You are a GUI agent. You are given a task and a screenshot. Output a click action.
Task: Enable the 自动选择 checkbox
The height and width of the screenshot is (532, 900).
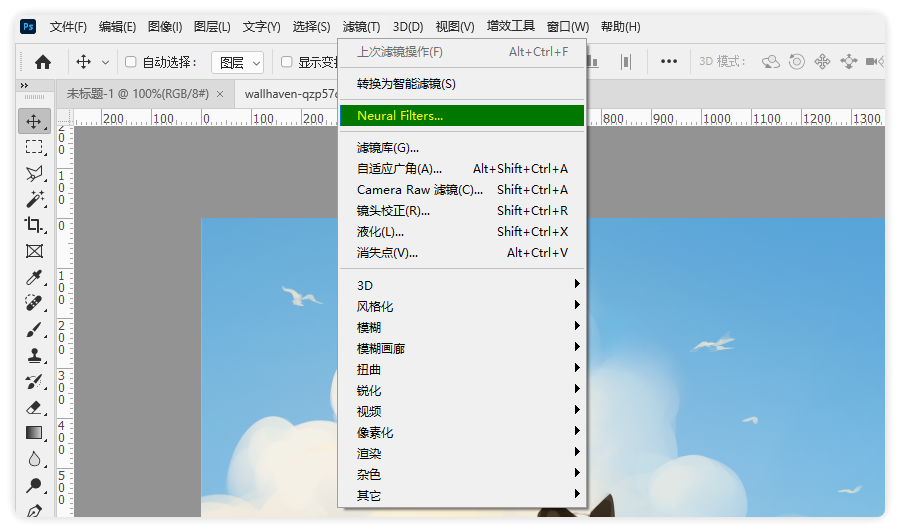(131, 62)
